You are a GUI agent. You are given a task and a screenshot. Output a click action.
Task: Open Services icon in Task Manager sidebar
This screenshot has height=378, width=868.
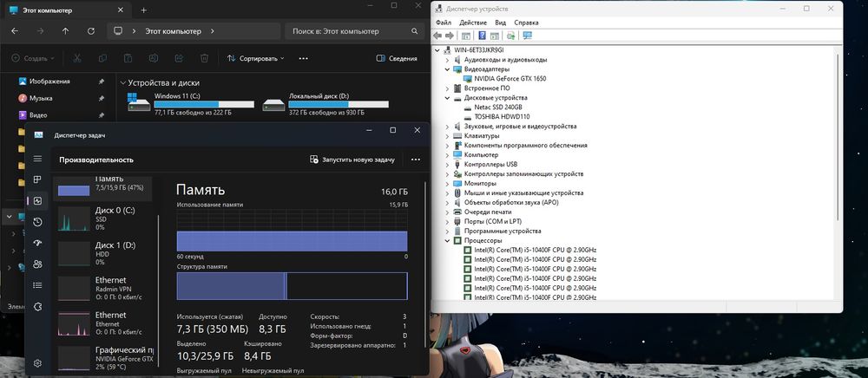(x=37, y=307)
